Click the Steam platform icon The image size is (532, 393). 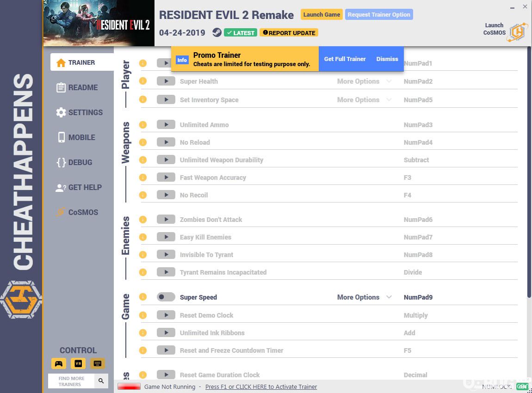217,32
